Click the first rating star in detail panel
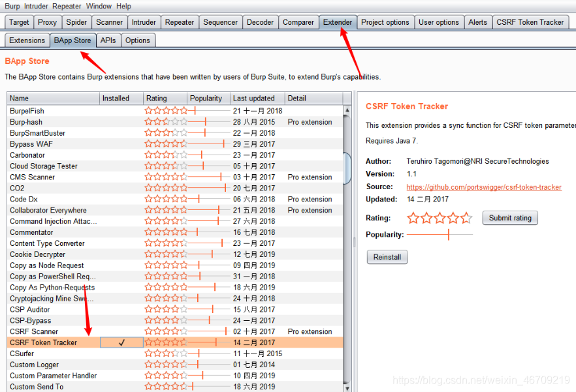576x392 pixels. click(x=413, y=218)
